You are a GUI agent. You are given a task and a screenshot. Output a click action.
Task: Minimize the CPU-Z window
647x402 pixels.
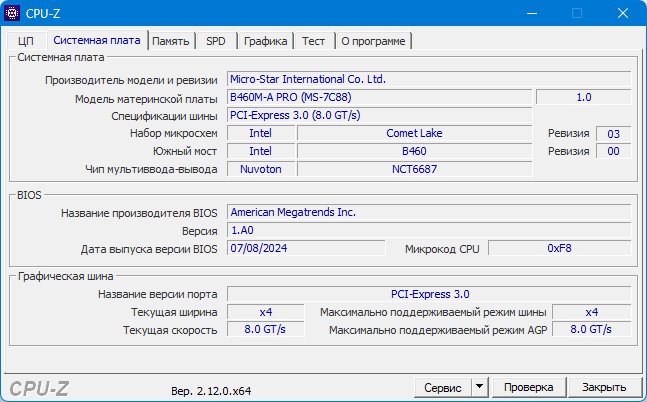pyautogui.click(x=532, y=13)
